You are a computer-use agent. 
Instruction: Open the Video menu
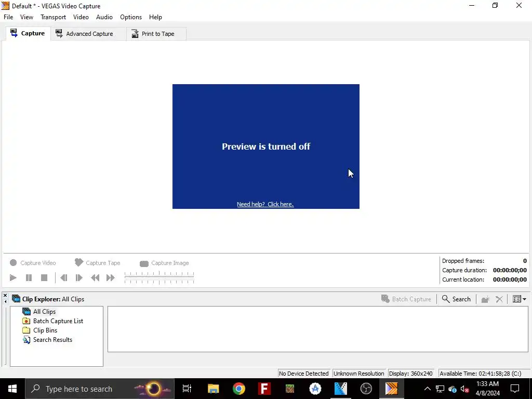tap(81, 17)
